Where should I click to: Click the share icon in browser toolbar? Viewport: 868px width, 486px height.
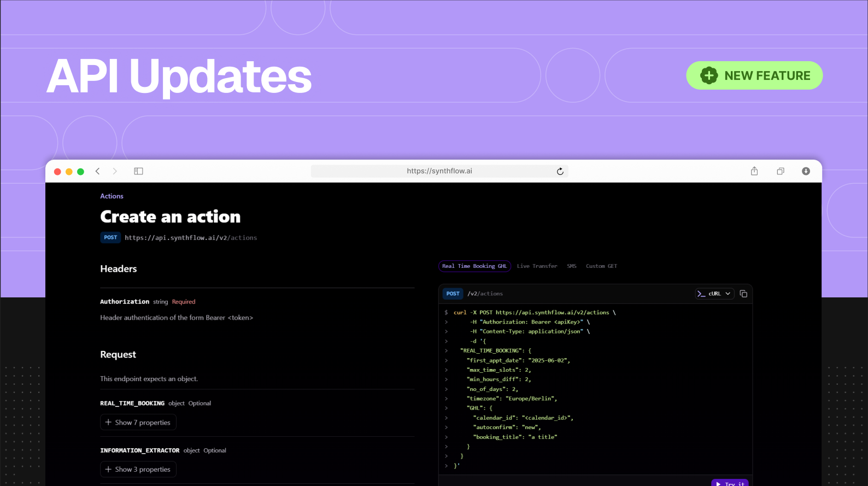[x=754, y=171]
